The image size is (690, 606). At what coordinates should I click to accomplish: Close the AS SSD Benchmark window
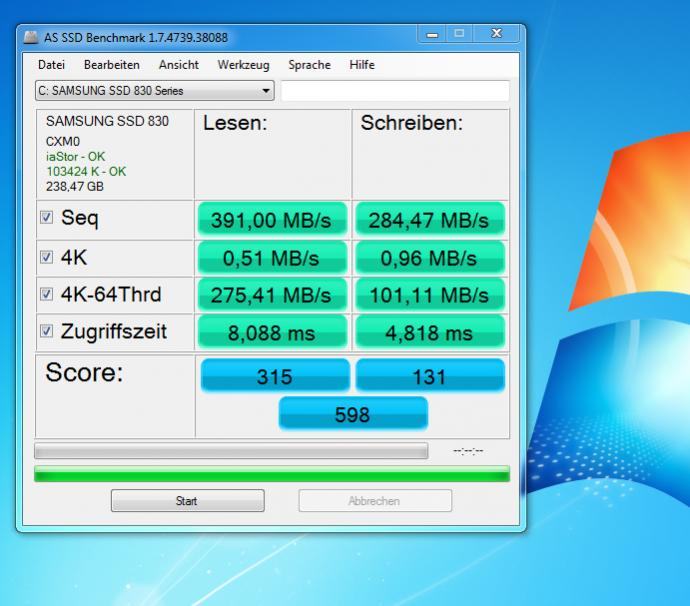tap(497, 34)
